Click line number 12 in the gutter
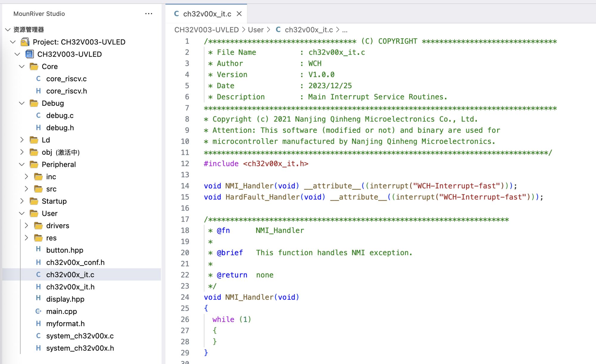596x364 pixels. [x=185, y=164]
